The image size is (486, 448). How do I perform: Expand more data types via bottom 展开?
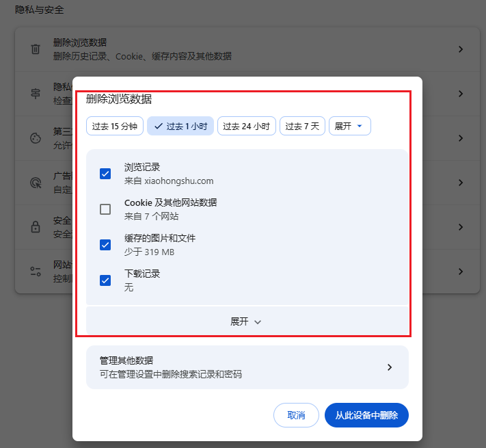click(247, 321)
